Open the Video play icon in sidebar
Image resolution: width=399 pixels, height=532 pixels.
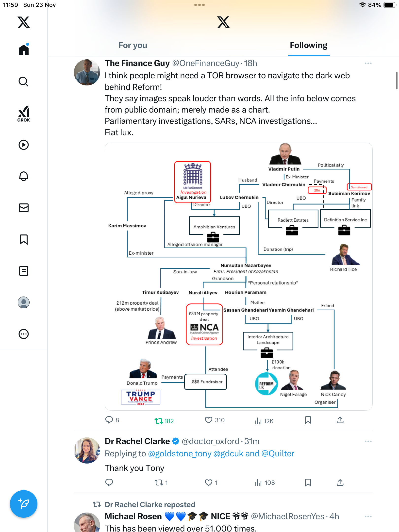coord(24,145)
